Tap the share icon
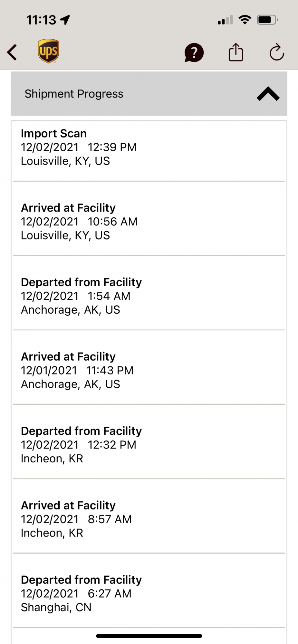 coord(236,52)
